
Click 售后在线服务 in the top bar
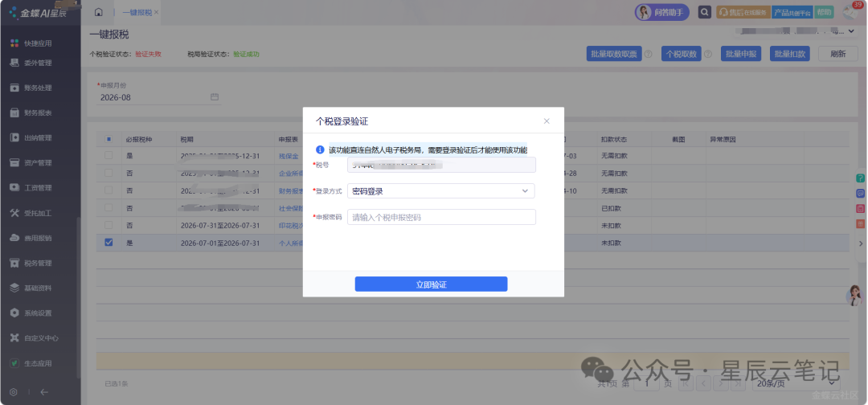(x=743, y=12)
